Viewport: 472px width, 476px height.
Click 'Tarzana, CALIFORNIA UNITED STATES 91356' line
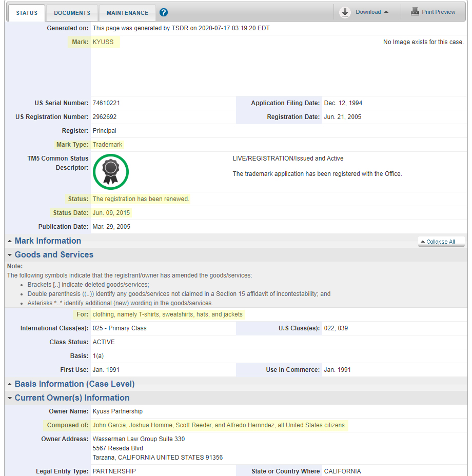pyautogui.click(x=158, y=458)
